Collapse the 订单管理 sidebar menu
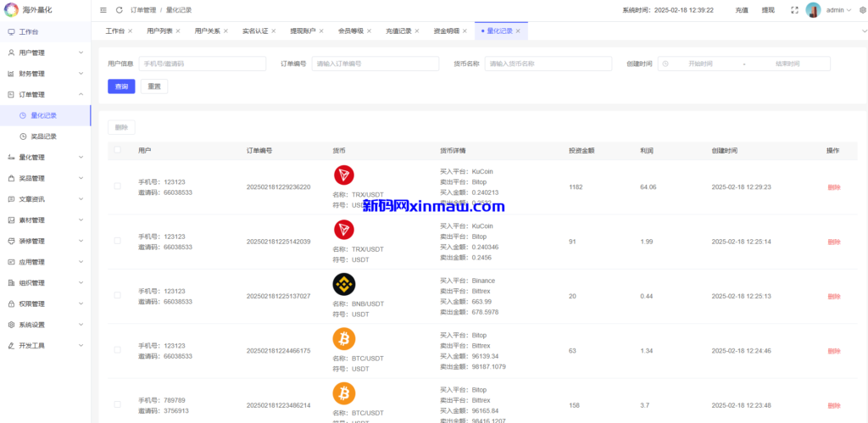Viewport: 868px width, 423px height. point(46,95)
